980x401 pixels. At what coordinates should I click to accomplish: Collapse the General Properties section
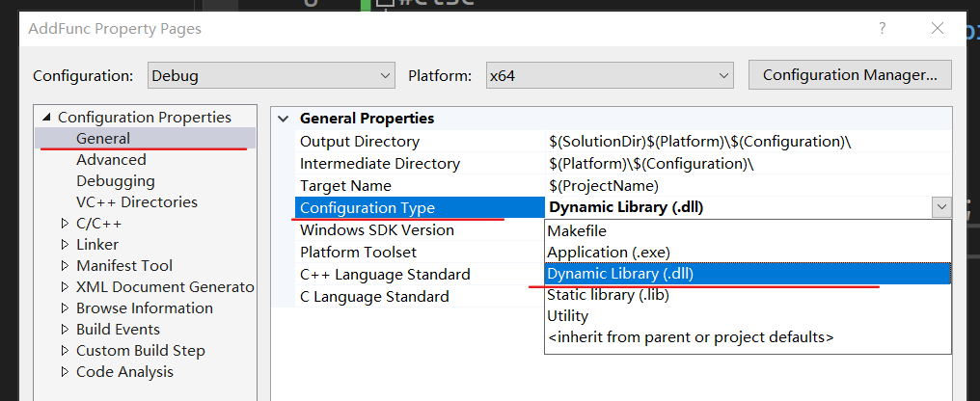pos(283,119)
